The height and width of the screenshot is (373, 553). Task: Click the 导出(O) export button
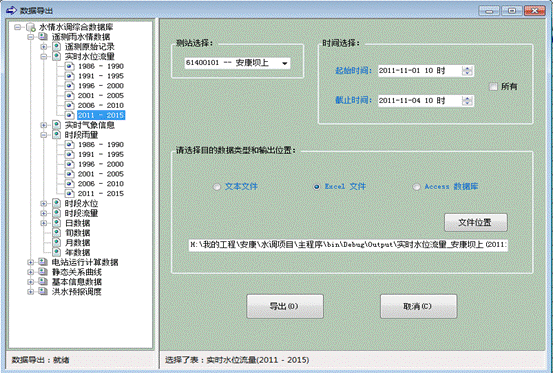tap(285, 306)
